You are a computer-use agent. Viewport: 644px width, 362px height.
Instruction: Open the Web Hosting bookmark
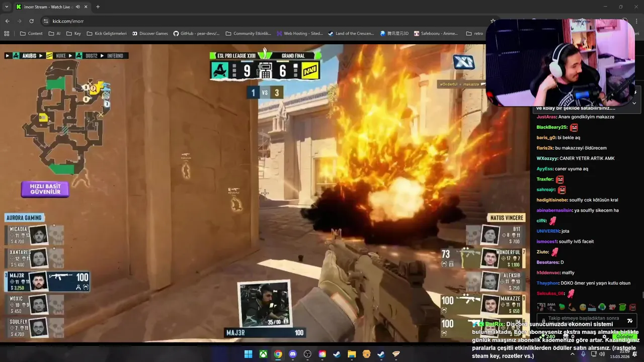pos(300,34)
